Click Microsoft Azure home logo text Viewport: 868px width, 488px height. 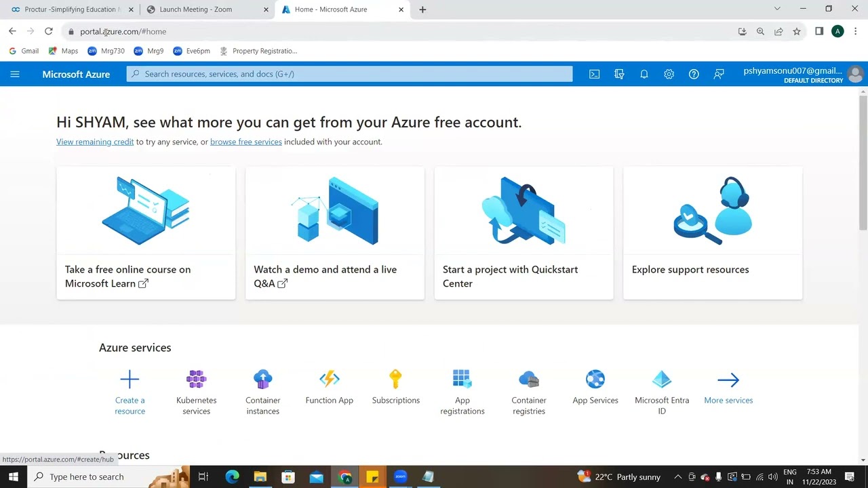coord(76,74)
